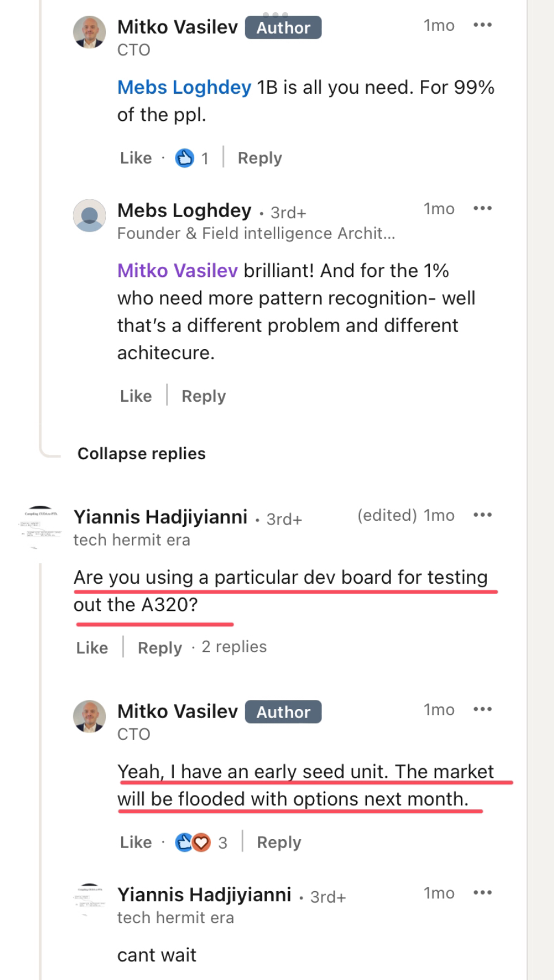This screenshot has width=554, height=980.
Task: Open three-dot menu on Mebs Loghdey's reply
Action: coord(483,209)
